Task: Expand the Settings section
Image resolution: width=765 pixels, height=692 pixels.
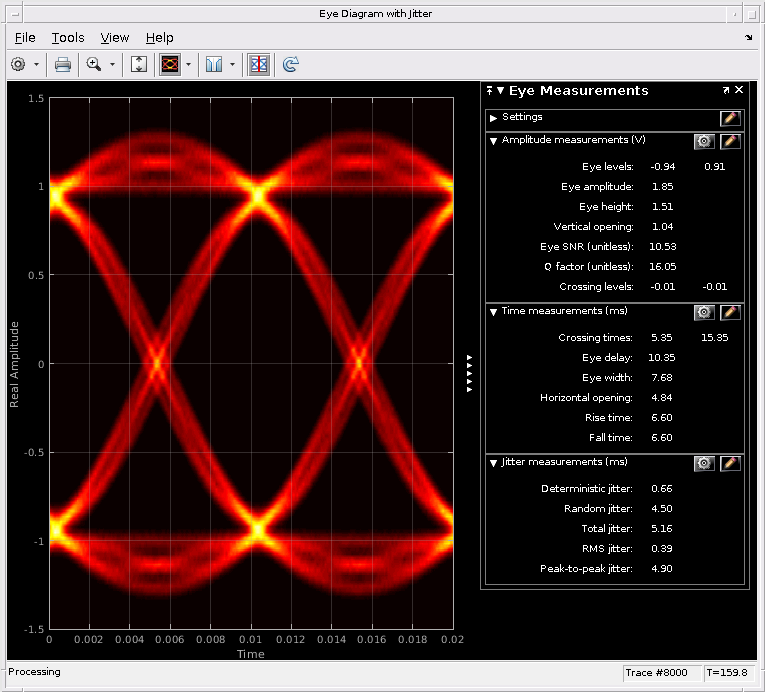Action: point(494,118)
